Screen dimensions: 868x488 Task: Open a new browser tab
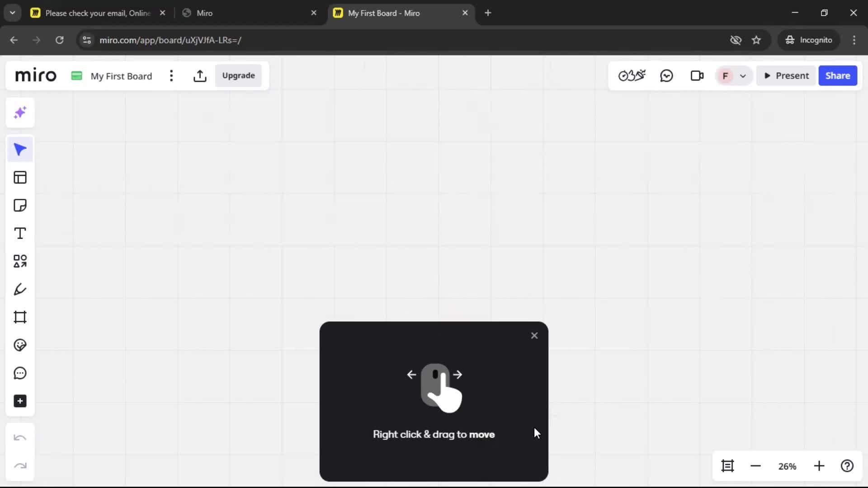pos(488,13)
